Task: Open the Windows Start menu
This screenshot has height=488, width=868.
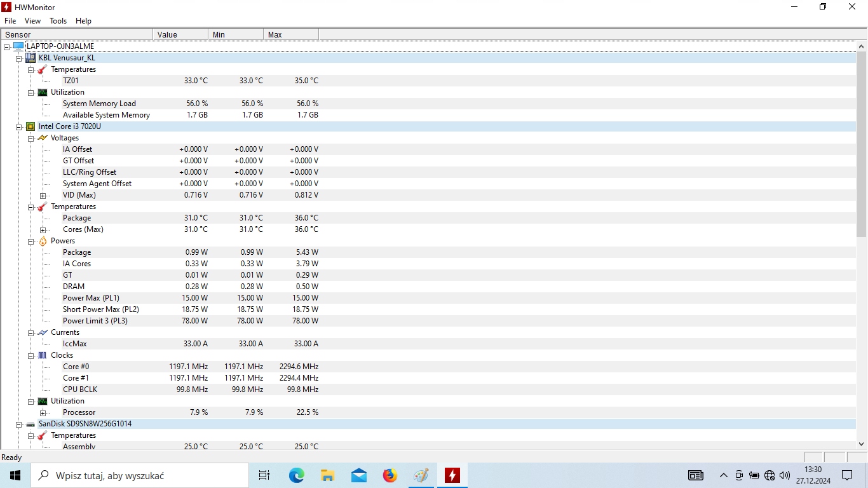Action: point(15,475)
